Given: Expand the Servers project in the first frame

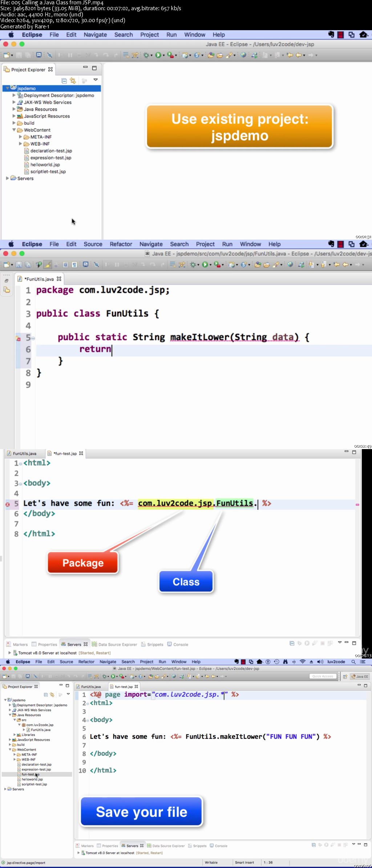Looking at the screenshot, I should click(x=8, y=178).
